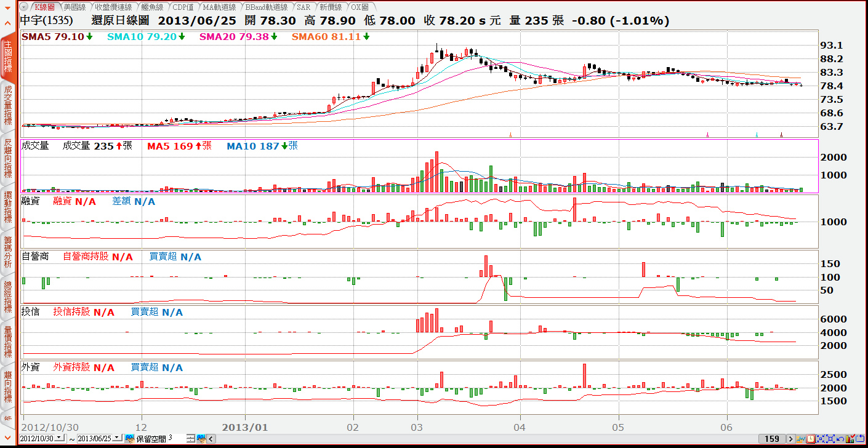The width and height of the screenshot is (868, 448).
Task: Select the 鯉魚線 tab
Action: coord(151,7)
